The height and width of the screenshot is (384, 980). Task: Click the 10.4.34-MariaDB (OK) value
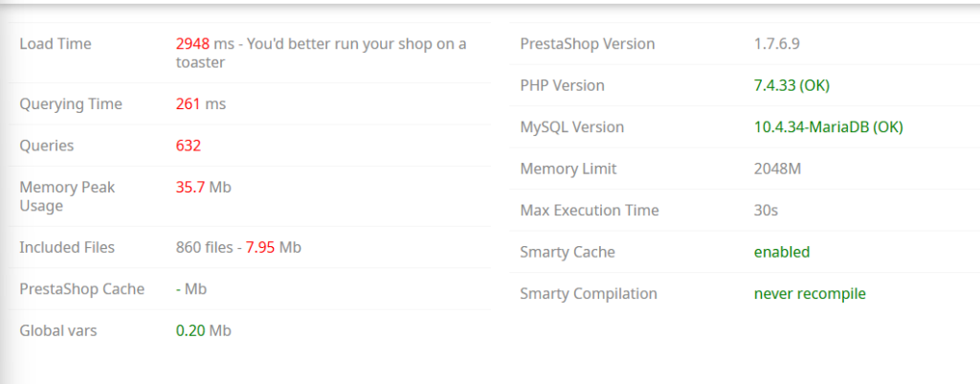(829, 127)
